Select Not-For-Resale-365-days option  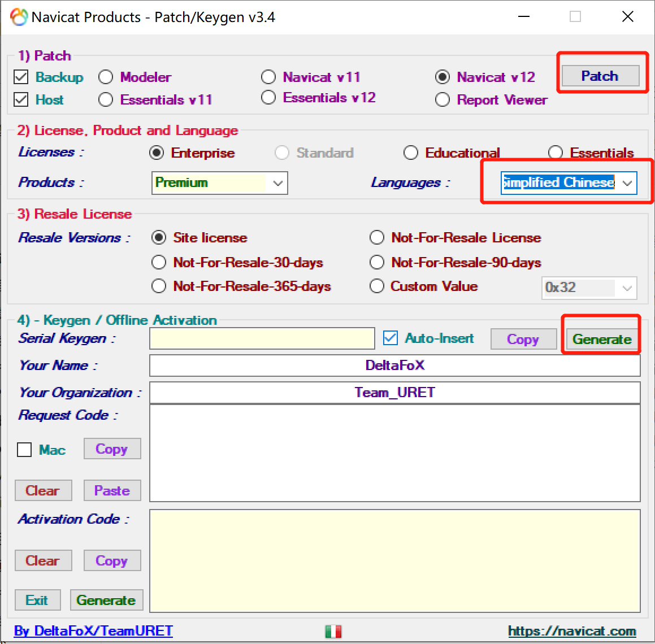[x=159, y=286]
